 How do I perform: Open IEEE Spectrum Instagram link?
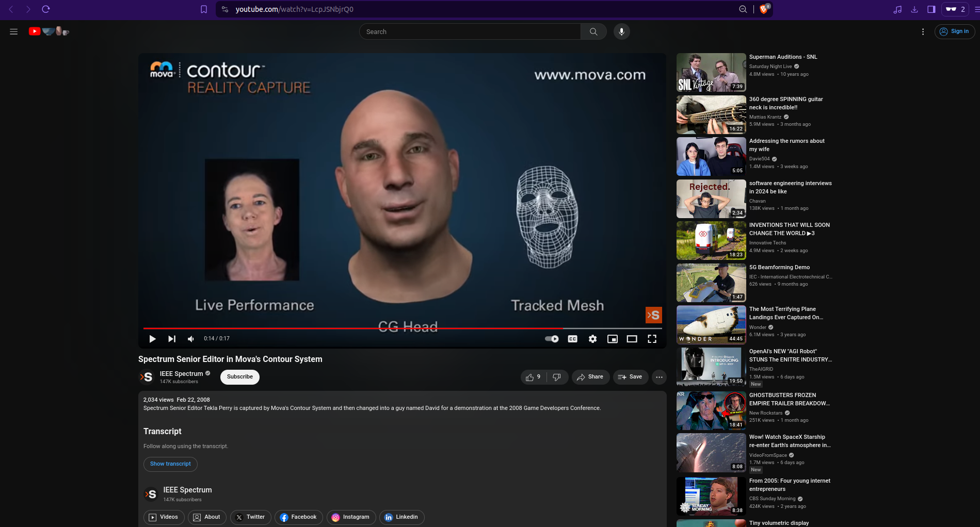point(351,517)
